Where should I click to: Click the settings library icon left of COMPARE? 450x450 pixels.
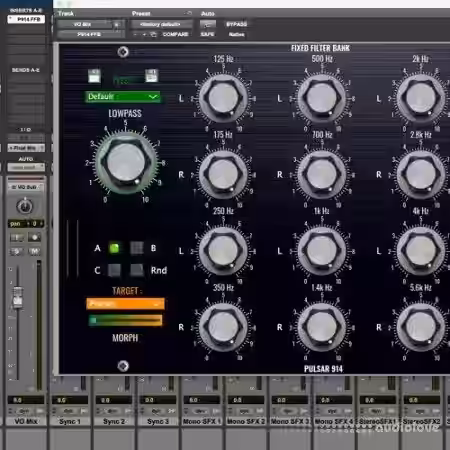tap(154, 34)
